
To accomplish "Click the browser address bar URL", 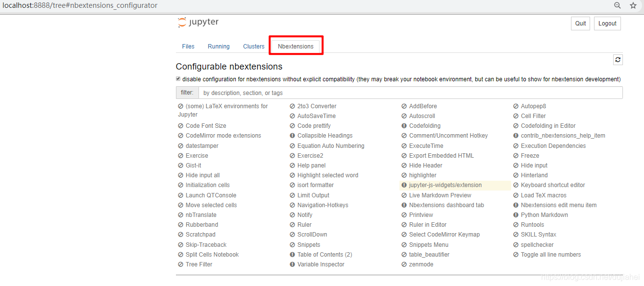I will [x=80, y=5].
